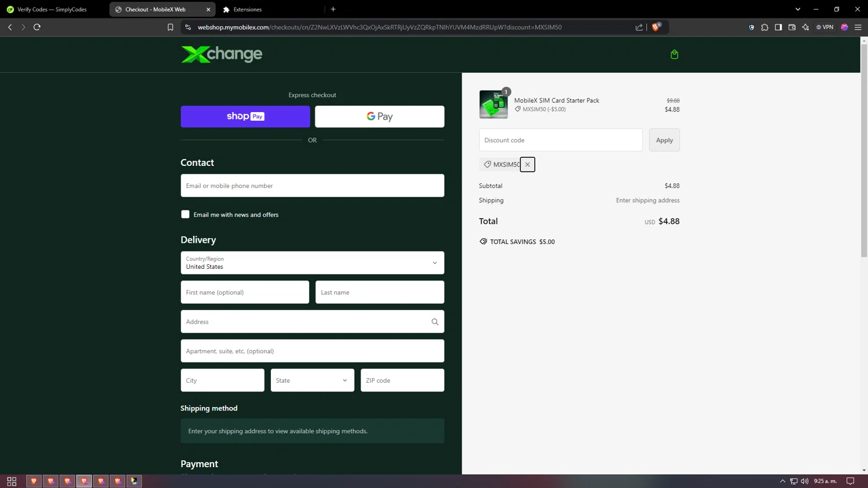Open the Python app in taskbar

[134, 481]
